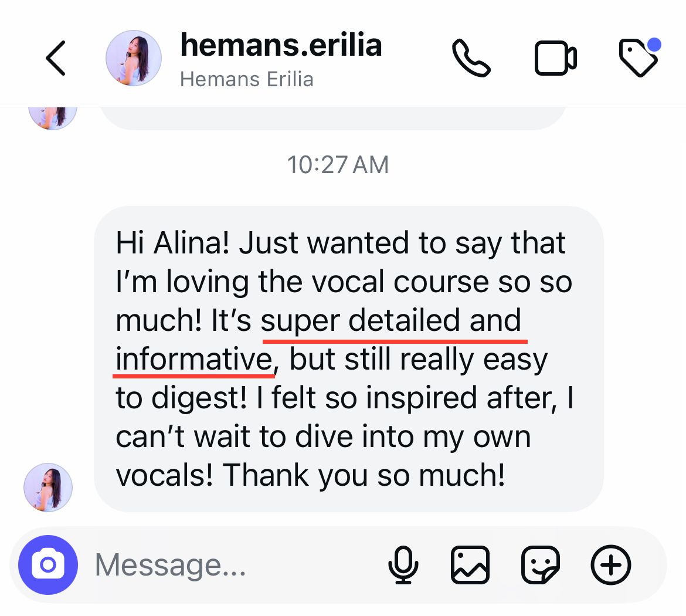The width and height of the screenshot is (686, 616).
Task: Tap the back arrow to leave chat
Action: 56,58
